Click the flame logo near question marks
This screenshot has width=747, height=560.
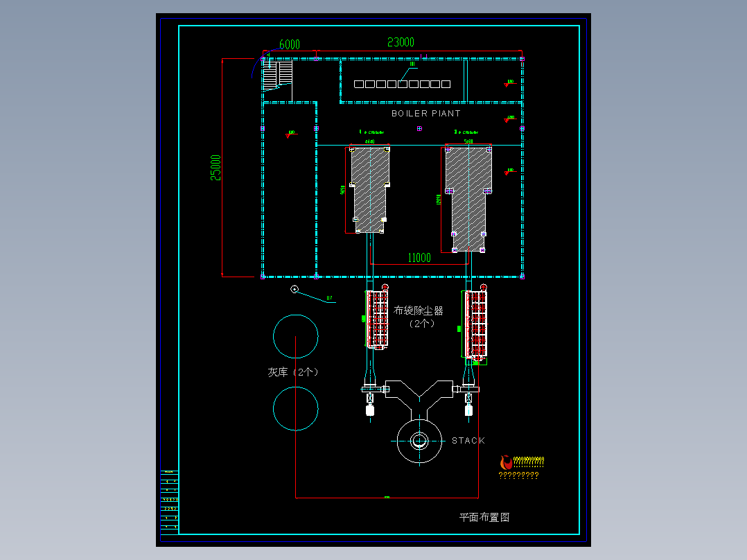point(506,462)
